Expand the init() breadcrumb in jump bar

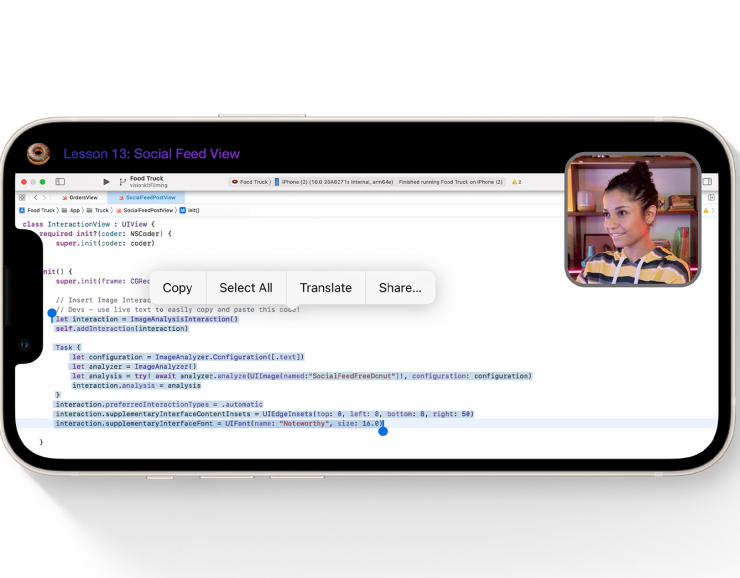click(x=191, y=211)
